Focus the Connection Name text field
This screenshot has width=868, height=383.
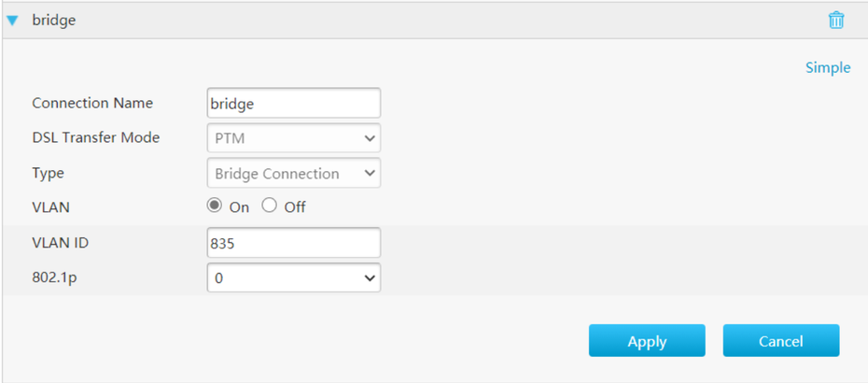coord(293,104)
